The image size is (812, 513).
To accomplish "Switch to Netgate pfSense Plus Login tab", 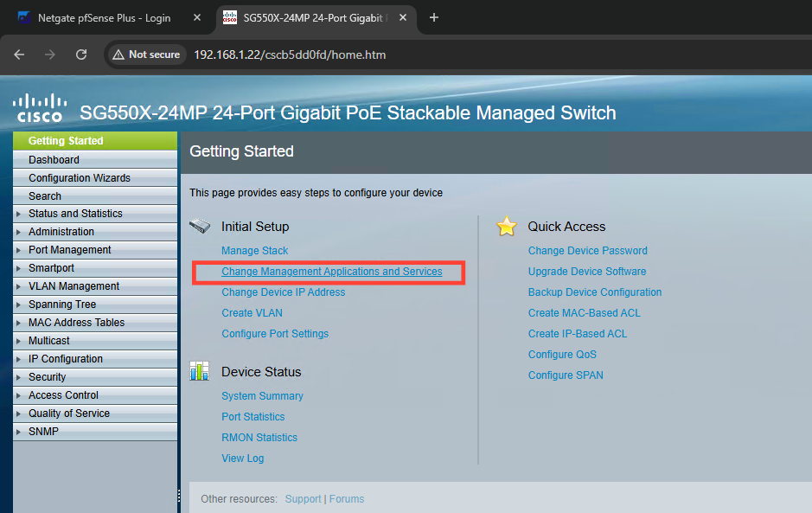I will (104, 18).
